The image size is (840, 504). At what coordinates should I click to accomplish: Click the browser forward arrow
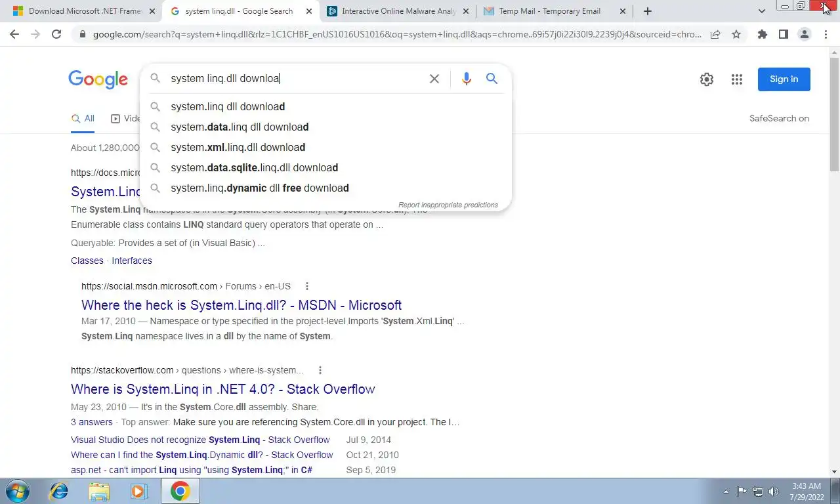[35, 34]
